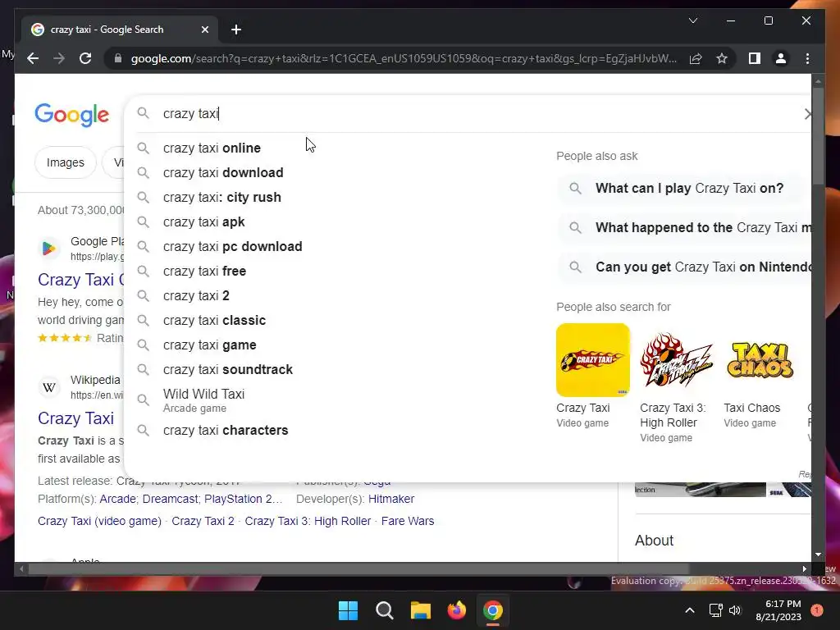The width and height of the screenshot is (840, 630).
Task: Click 'What can I play Crazy Taxi on?'
Action: (x=683, y=188)
